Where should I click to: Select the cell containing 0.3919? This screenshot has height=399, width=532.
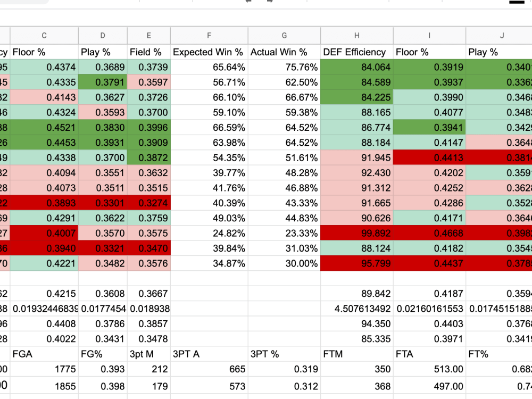point(429,67)
